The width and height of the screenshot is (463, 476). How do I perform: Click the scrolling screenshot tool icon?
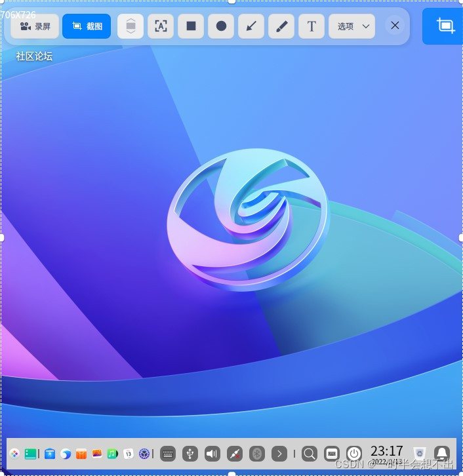point(131,26)
